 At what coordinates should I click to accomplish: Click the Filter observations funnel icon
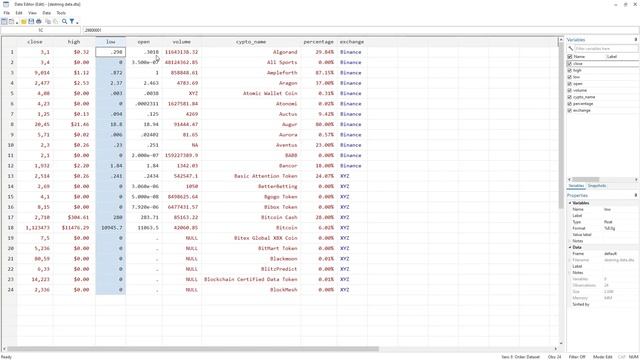coord(72,21)
